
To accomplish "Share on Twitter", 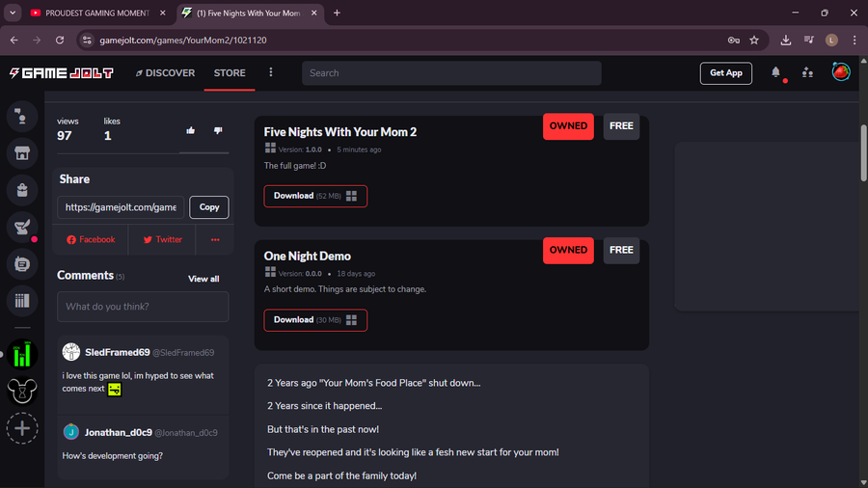I will pos(162,239).
